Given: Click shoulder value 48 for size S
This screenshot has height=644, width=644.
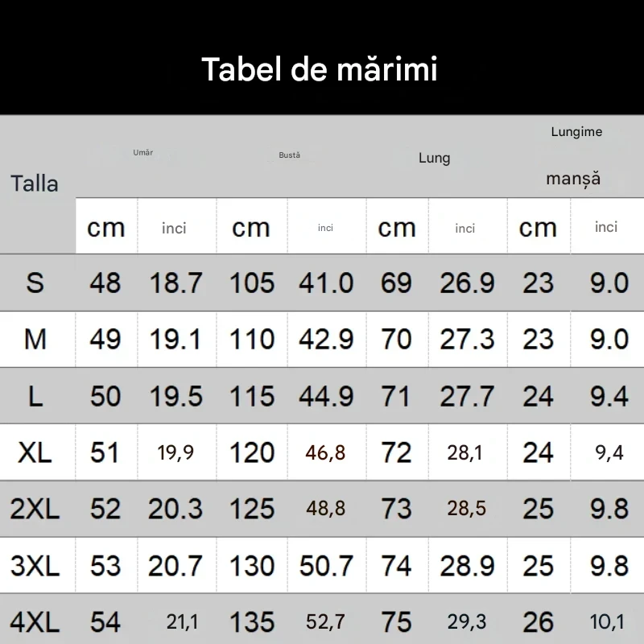Looking at the screenshot, I should pos(105,283).
